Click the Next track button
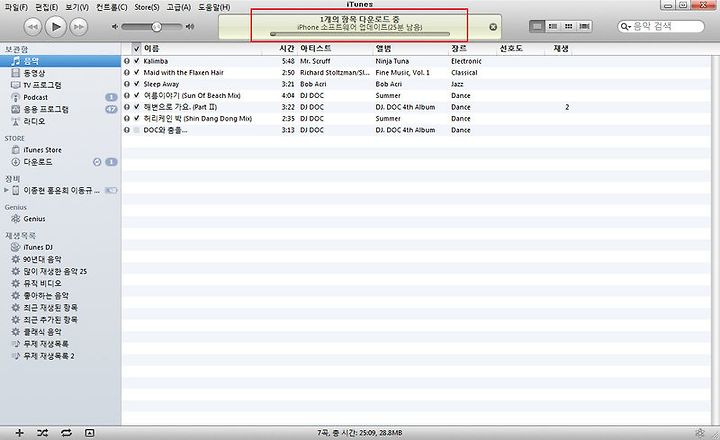 pos(79,27)
